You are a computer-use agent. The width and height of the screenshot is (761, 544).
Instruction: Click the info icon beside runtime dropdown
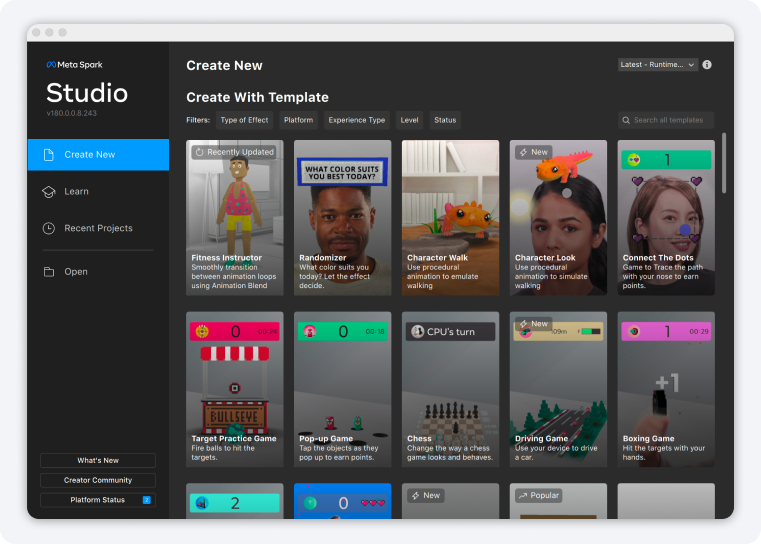[x=707, y=65]
